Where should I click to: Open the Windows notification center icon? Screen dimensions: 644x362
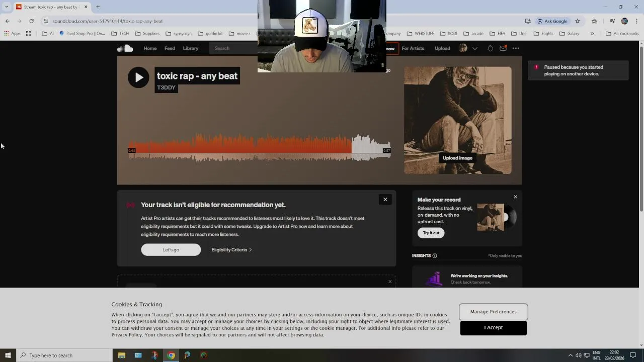[633, 355]
